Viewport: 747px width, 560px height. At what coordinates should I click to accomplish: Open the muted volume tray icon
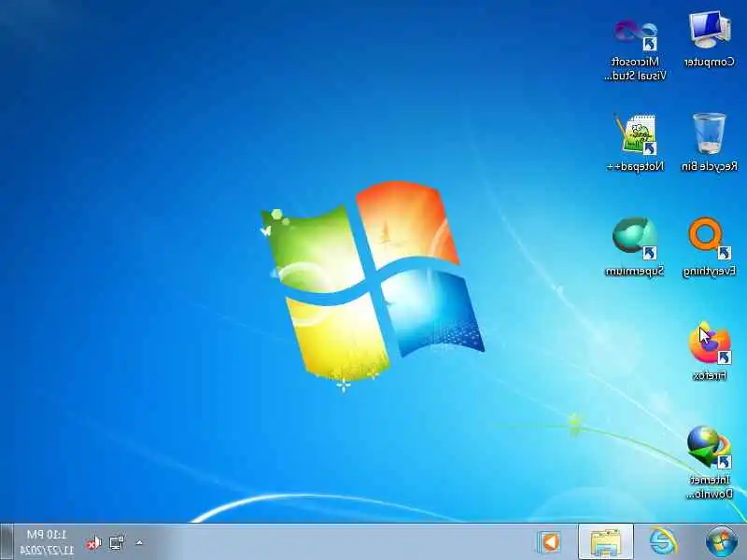[x=94, y=543]
